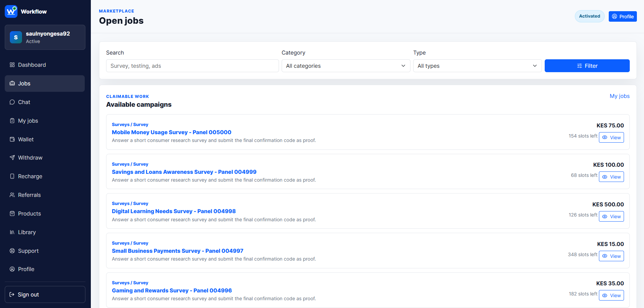Click the Workflow logo icon

click(x=11, y=12)
